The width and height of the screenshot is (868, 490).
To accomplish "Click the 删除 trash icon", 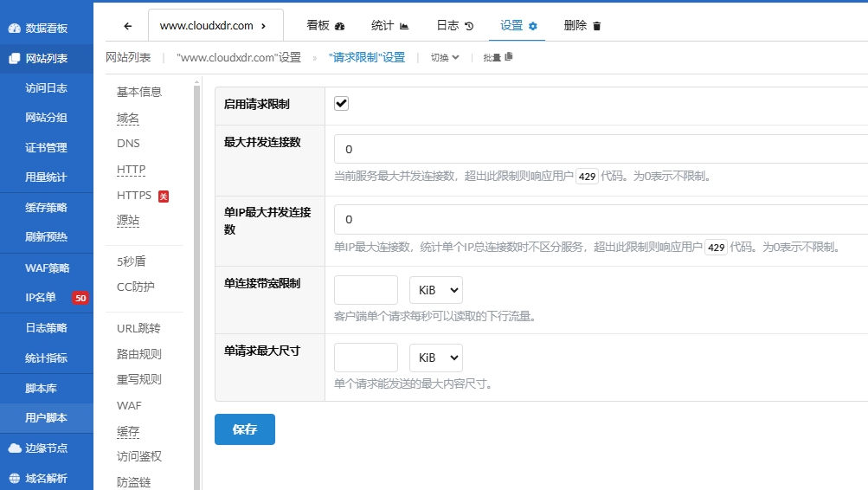I will (596, 26).
